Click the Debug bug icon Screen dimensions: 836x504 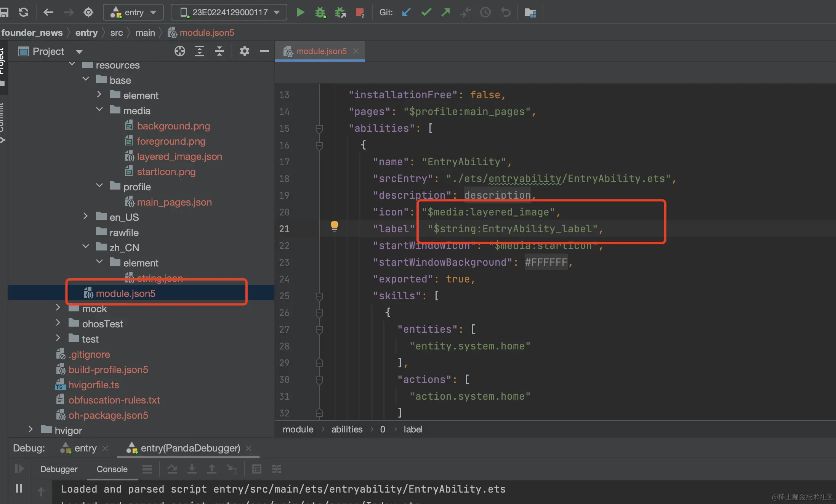pos(320,13)
